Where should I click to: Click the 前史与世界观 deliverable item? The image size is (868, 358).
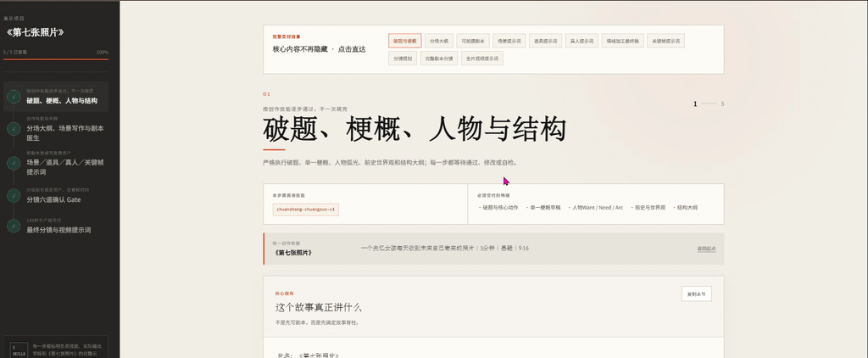[648, 207]
